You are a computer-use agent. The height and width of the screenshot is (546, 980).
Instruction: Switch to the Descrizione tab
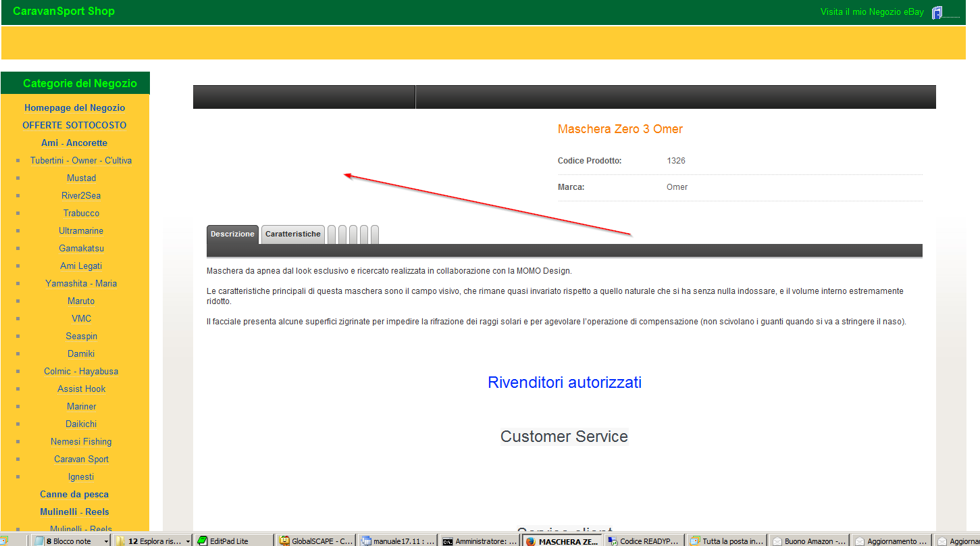pos(232,234)
